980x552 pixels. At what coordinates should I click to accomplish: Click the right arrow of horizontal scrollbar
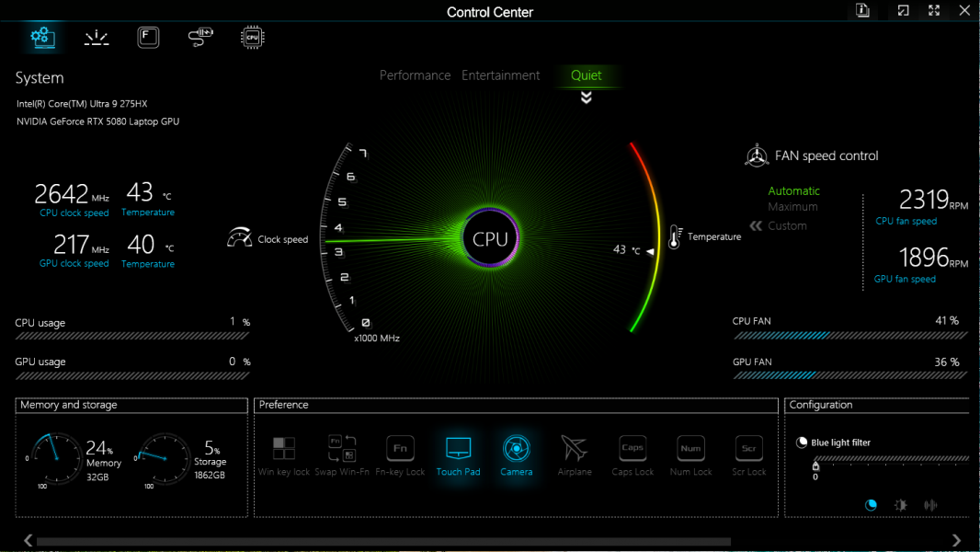(x=956, y=540)
